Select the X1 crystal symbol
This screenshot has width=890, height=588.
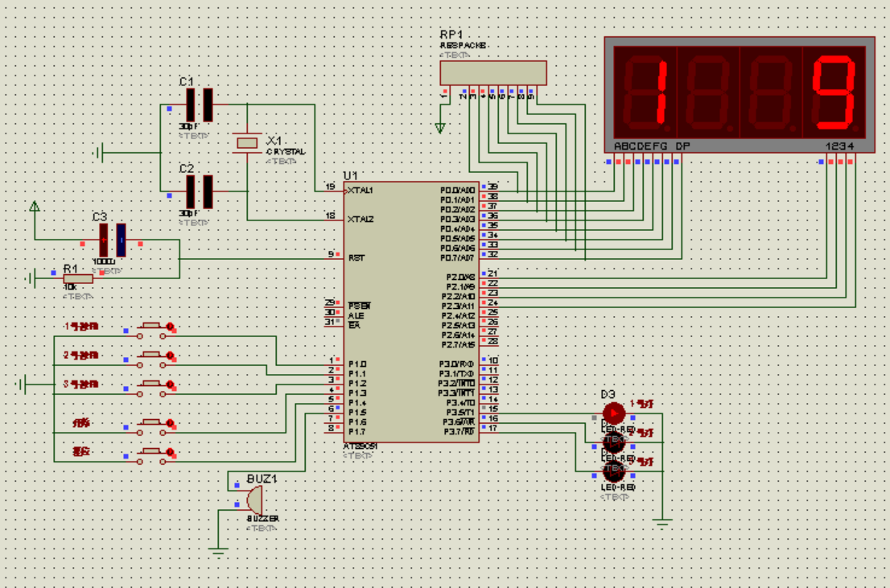coord(247,143)
